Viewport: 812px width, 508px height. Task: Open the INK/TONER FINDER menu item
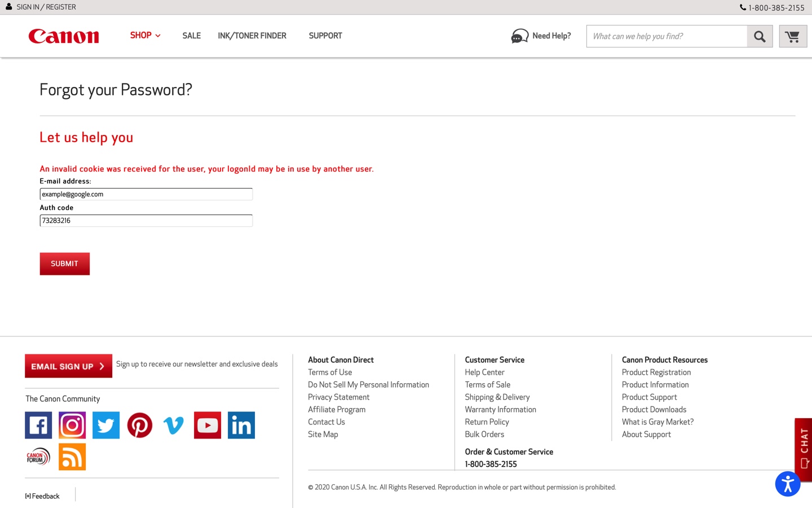click(252, 36)
